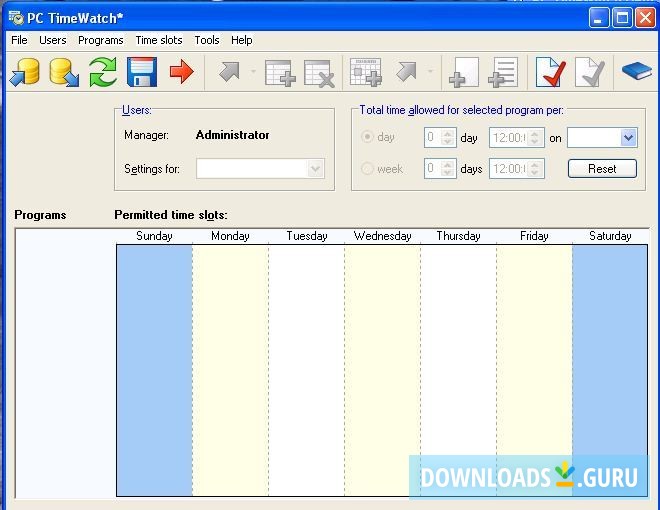Click the export database icon
Image resolution: width=660 pixels, height=510 pixels.
point(64,72)
